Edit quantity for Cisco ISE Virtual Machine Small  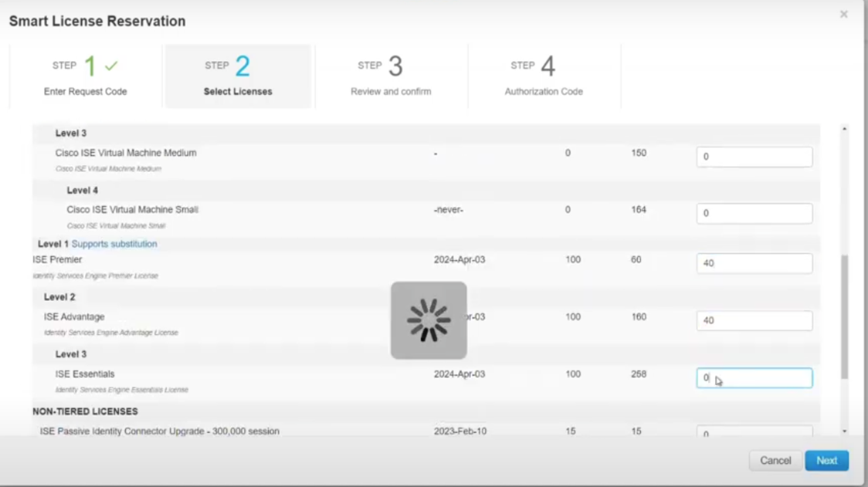pyautogui.click(x=754, y=213)
